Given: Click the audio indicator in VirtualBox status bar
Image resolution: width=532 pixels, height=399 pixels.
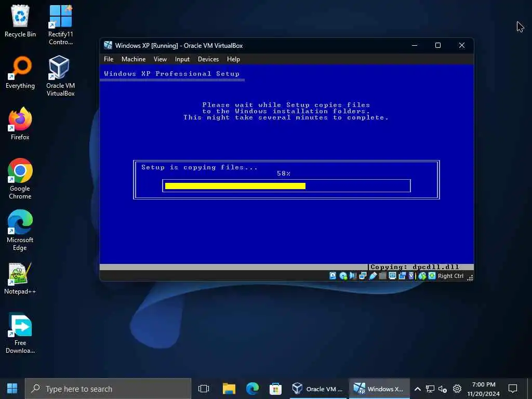Looking at the screenshot, I should [x=353, y=276].
